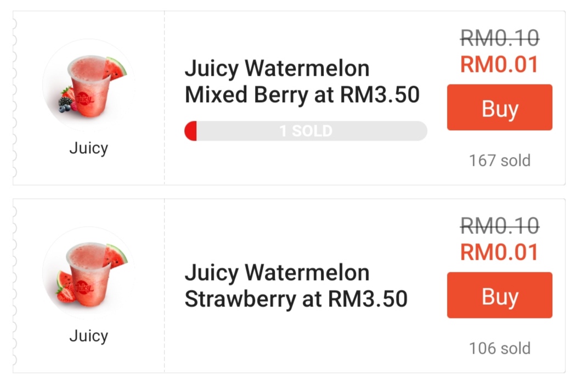Viewport: 588px width, 385px height.
Task: Open Juicy Watermelon Strawberry at RM3.50 title
Action: [296, 286]
